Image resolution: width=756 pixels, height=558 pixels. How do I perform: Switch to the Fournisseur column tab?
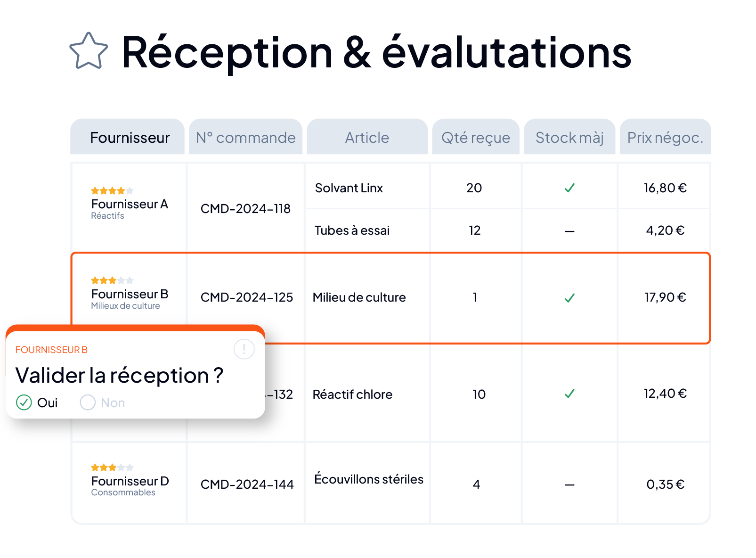click(x=128, y=137)
